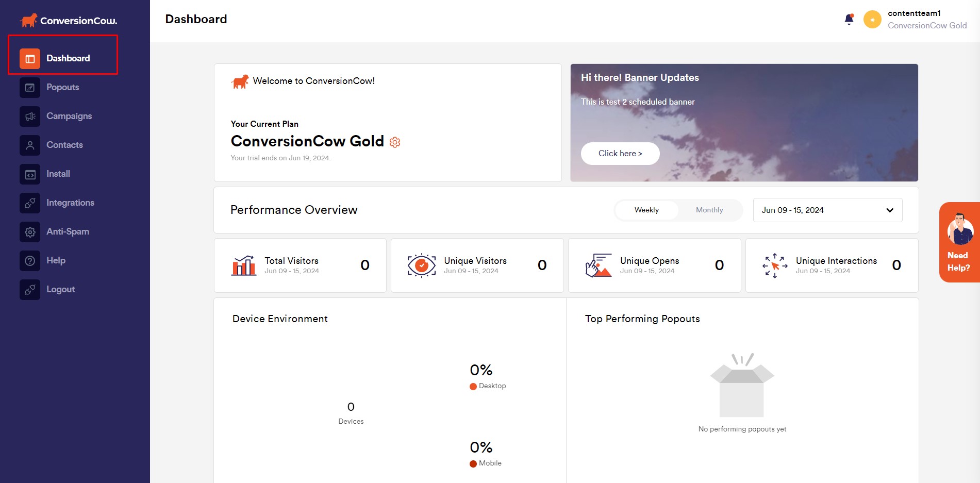Click the cow icon beside Welcome text
The width and height of the screenshot is (980, 483).
pyautogui.click(x=240, y=81)
